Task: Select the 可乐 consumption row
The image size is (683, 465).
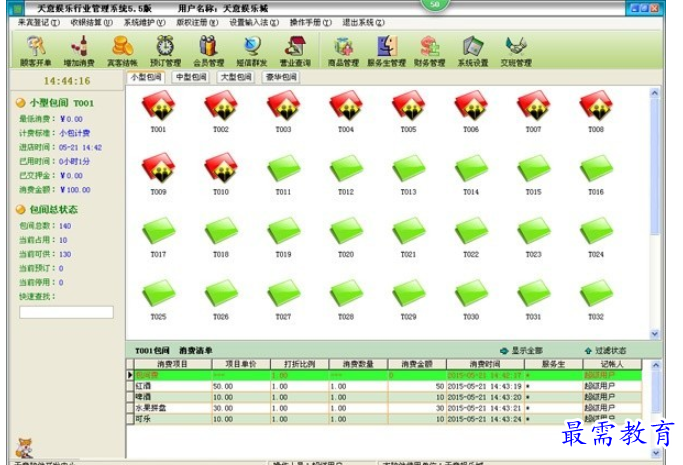Action: point(384,419)
